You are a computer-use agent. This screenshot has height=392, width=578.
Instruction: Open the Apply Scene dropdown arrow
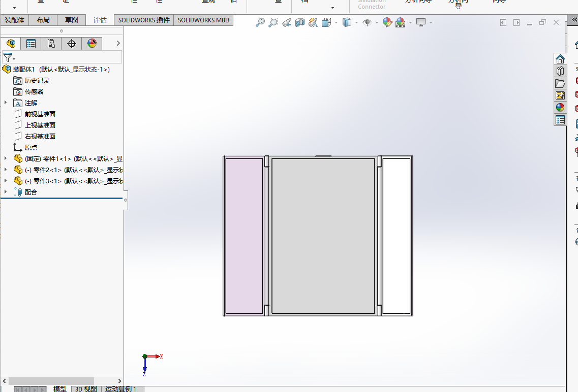pyautogui.click(x=410, y=23)
